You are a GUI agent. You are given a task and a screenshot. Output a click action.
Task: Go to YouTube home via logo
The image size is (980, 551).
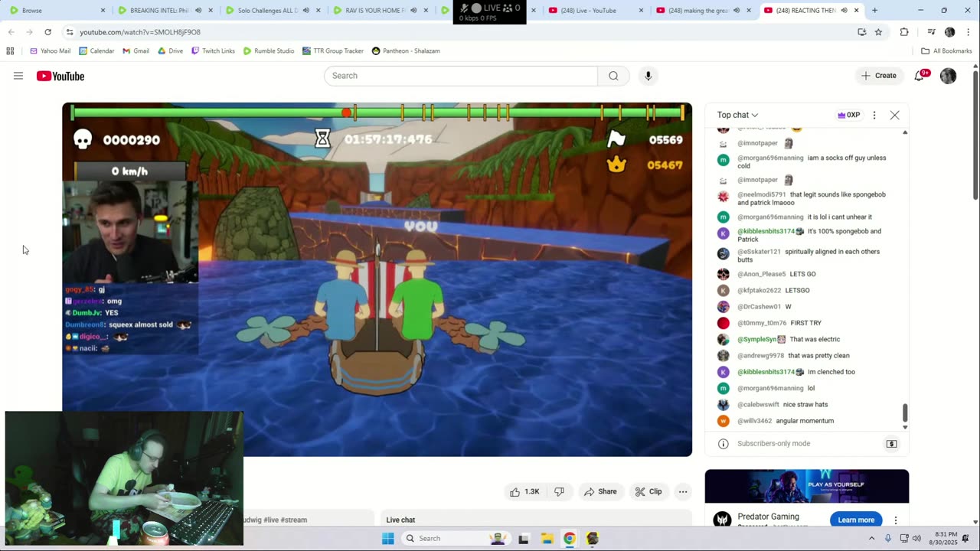pos(60,76)
